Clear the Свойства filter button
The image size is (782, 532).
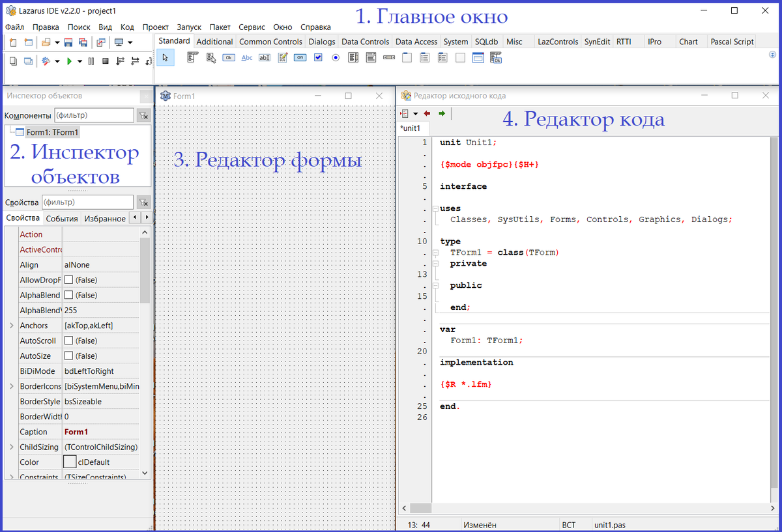[x=143, y=202]
